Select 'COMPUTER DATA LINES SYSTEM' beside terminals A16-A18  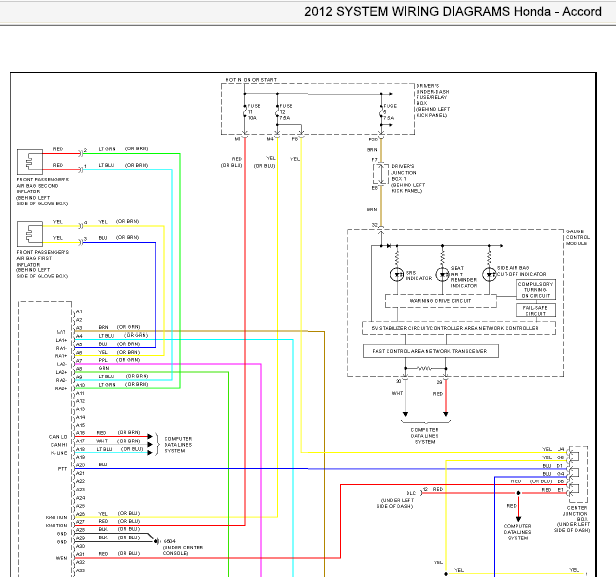(x=178, y=445)
